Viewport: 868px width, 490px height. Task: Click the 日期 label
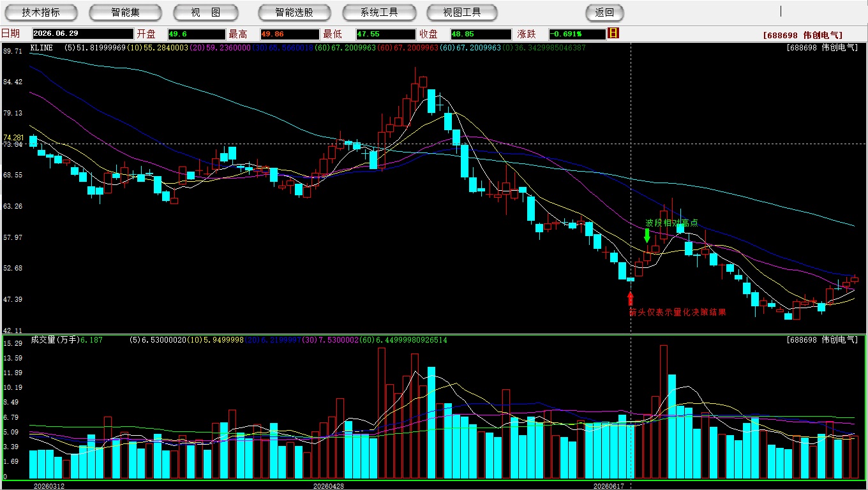coord(10,34)
